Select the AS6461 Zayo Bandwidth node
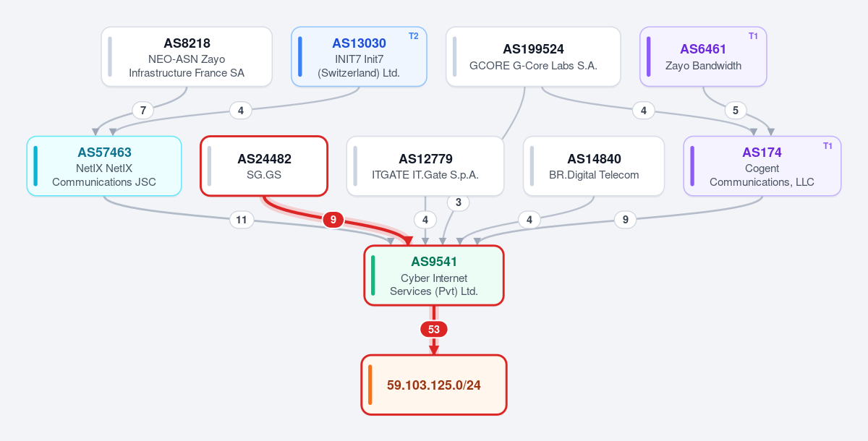The width and height of the screenshot is (868, 441). pyautogui.click(x=703, y=57)
